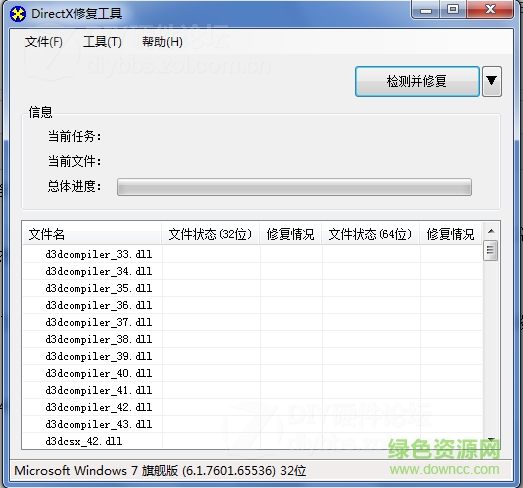Click the 检测并修复 button

[417, 81]
